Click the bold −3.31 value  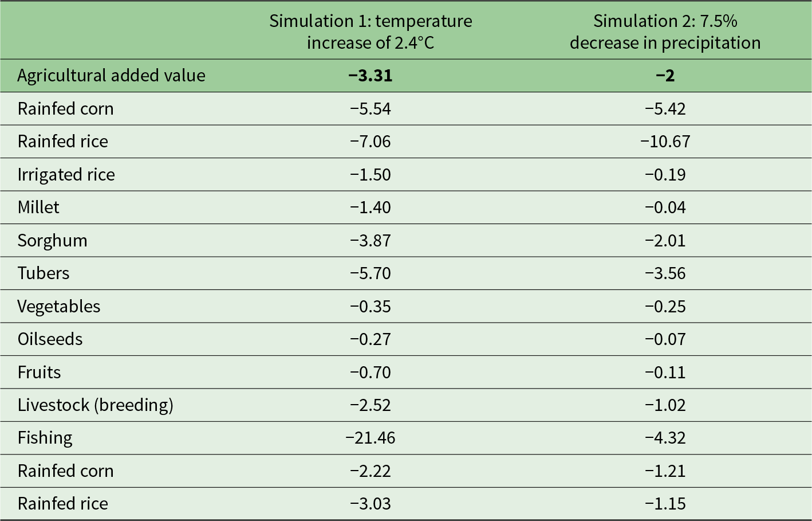click(x=370, y=76)
